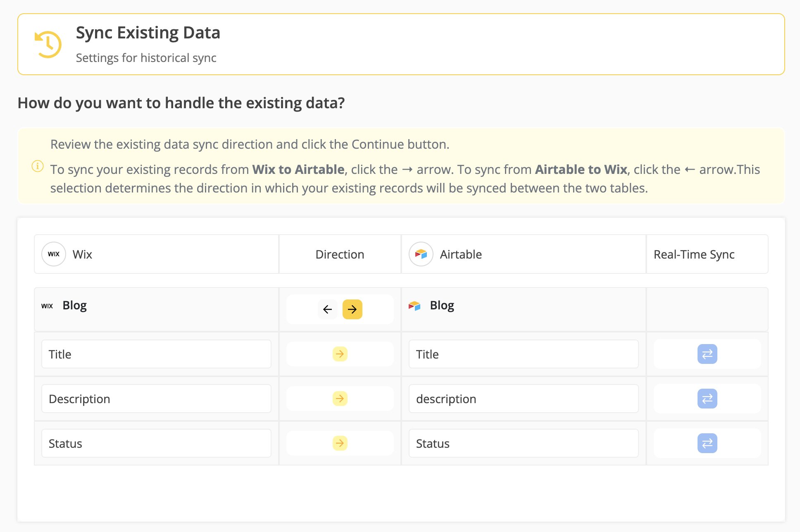Viewport: 800px width, 532px height.
Task: Click the Wix Status field
Action: click(156, 443)
